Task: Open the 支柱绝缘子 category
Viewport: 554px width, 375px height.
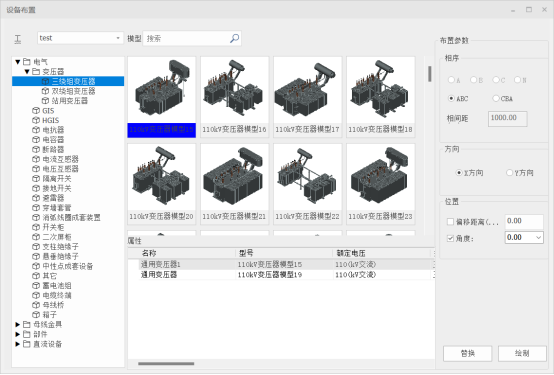Action: 55,247
